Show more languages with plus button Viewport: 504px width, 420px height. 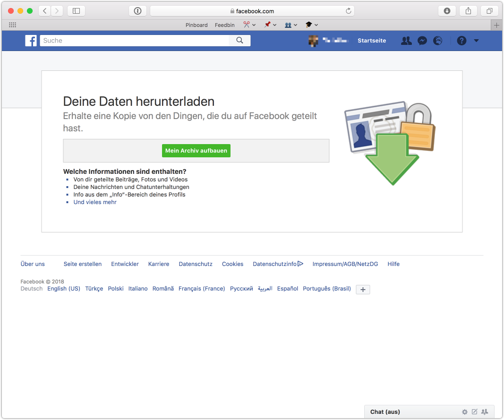pyautogui.click(x=363, y=290)
